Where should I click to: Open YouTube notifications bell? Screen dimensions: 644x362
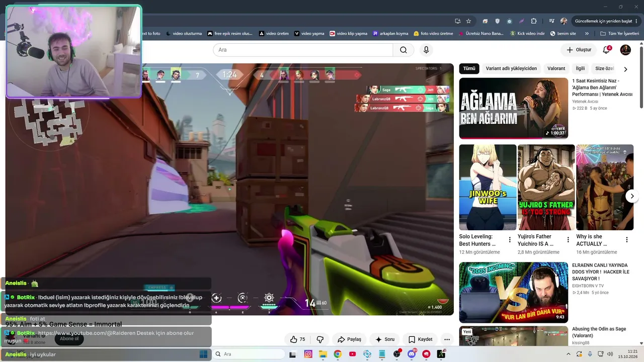click(x=607, y=50)
